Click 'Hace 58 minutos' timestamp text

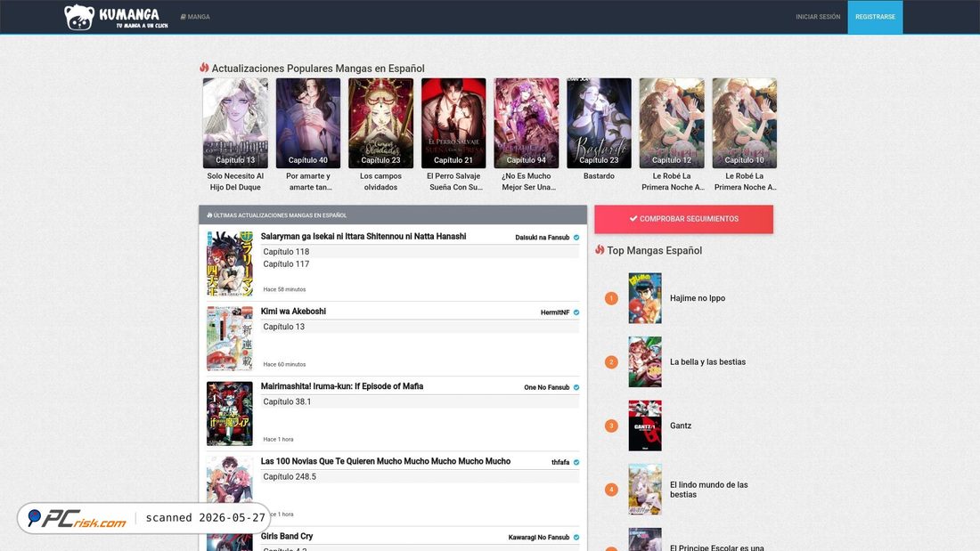(284, 289)
